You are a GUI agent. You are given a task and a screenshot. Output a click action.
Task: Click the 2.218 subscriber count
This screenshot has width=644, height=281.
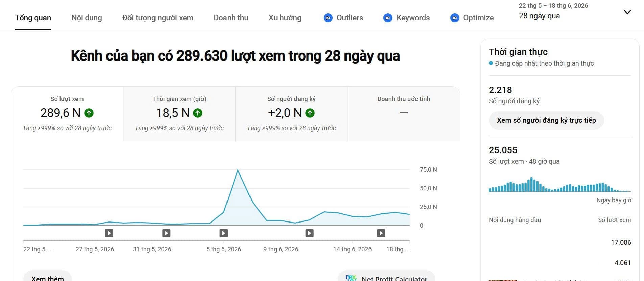point(500,90)
